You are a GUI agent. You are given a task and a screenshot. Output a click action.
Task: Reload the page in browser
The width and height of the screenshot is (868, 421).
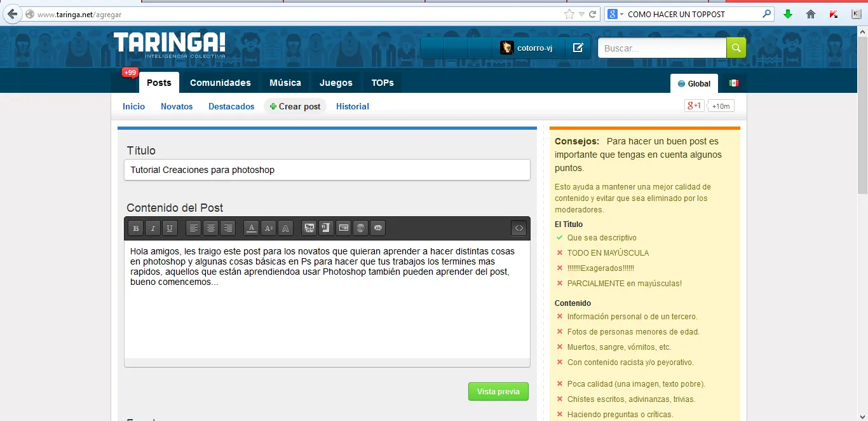(x=592, y=14)
